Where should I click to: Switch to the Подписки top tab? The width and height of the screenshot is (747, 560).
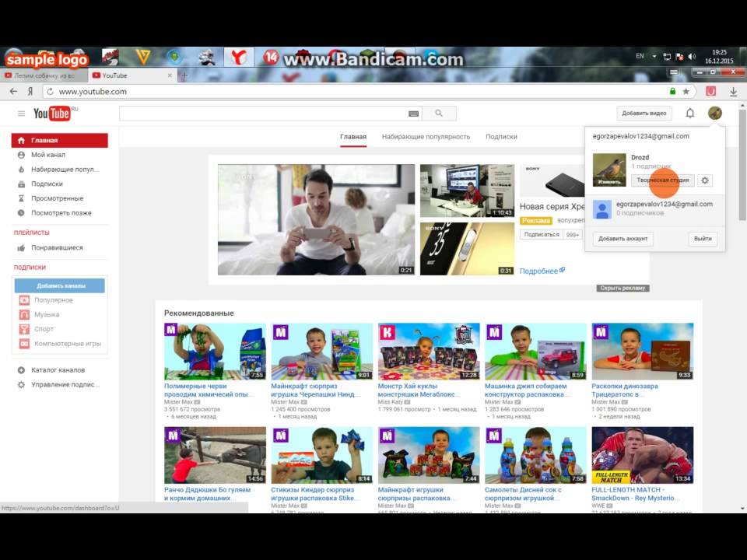click(x=501, y=137)
